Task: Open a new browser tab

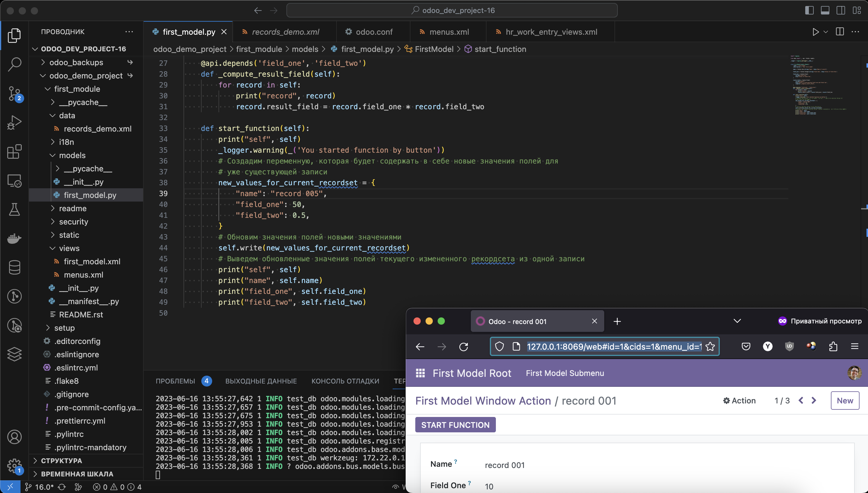Action: [x=617, y=321]
